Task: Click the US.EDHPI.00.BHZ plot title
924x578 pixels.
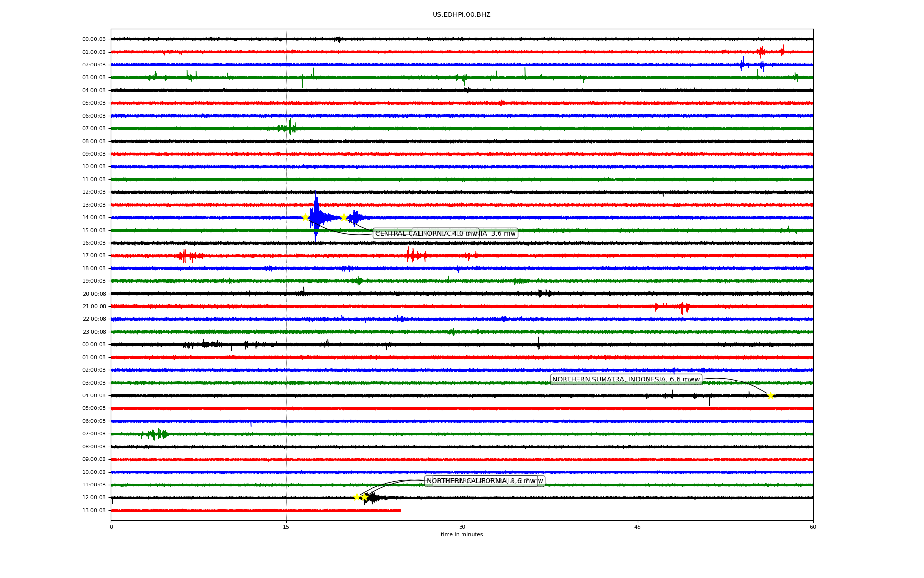Action: point(462,15)
